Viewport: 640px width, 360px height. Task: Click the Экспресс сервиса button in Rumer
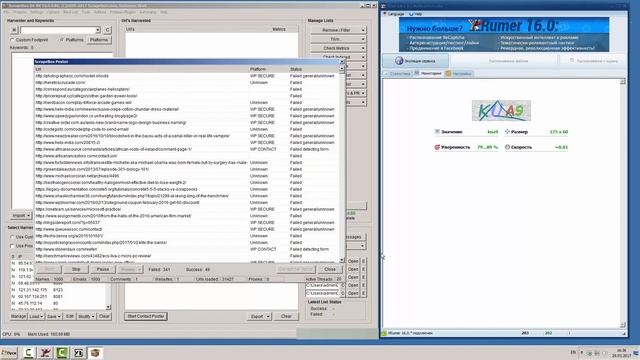tap(416, 61)
